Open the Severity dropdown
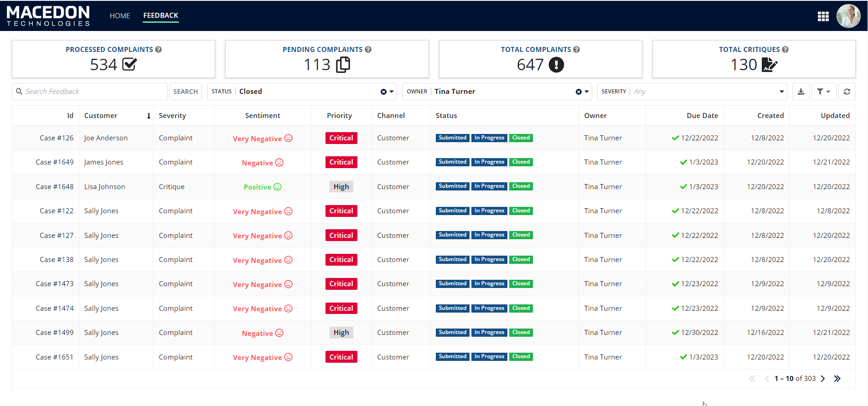Viewport: 868px width, 406px height. pos(781,92)
